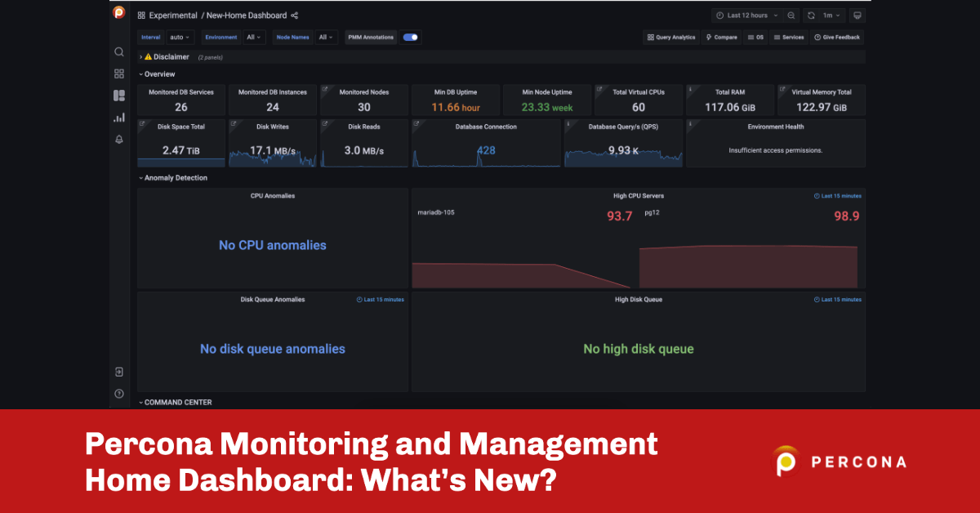
Task: Click the link icon on Total Virtual CPUs panel
Action: 599,88
